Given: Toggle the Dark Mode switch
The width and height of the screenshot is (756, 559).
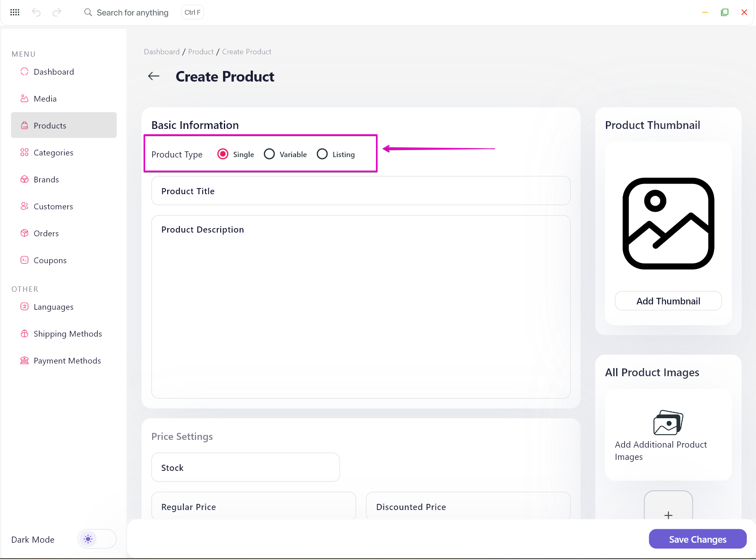Looking at the screenshot, I should click(97, 539).
